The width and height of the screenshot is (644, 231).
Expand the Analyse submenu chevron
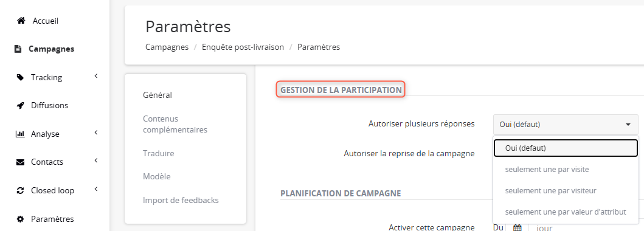point(95,133)
